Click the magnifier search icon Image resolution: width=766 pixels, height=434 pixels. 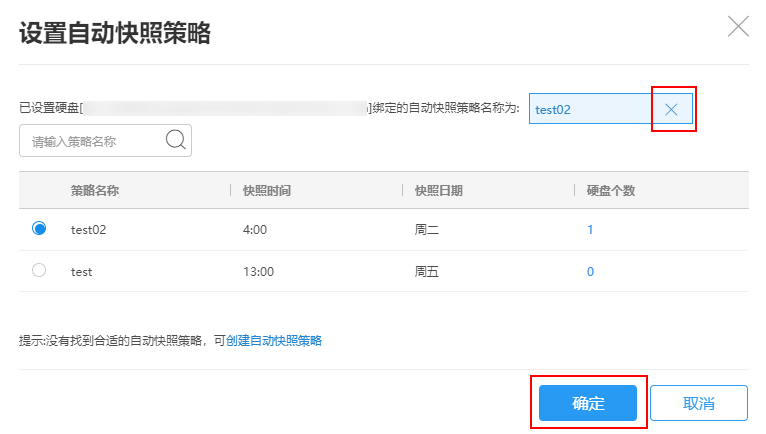point(175,140)
